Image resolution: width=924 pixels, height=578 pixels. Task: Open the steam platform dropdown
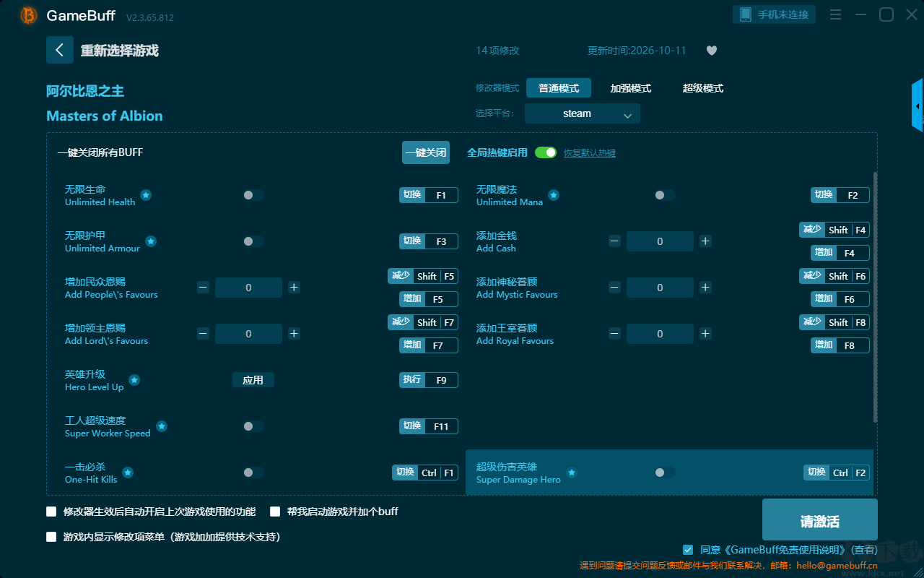[583, 113]
